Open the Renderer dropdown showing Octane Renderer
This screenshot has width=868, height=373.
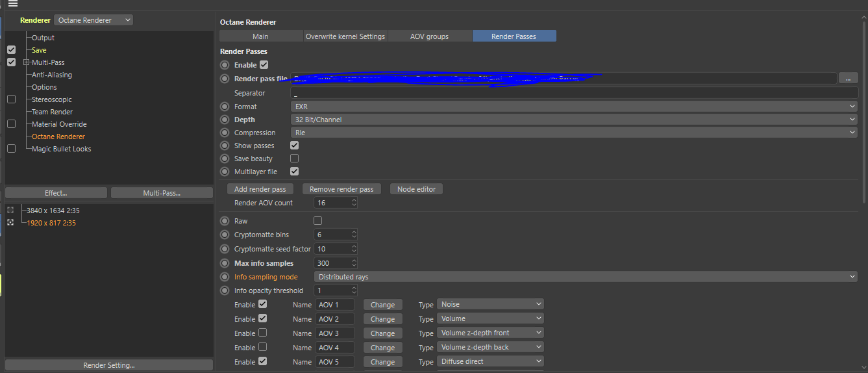tap(93, 20)
